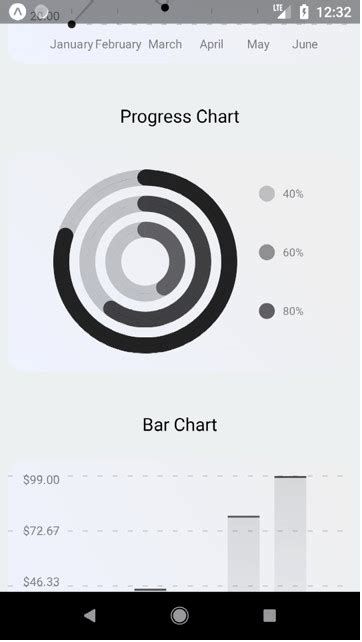Tap the LTE signal icon
This screenshot has width=362, height=642.
tap(282, 11)
